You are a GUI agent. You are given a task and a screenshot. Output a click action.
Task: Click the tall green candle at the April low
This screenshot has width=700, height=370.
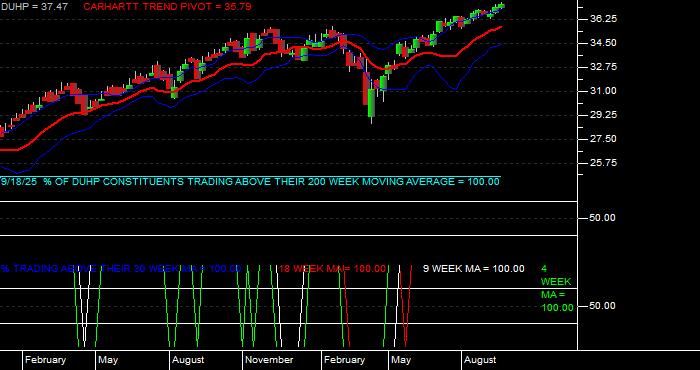click(x=371, y=103)
